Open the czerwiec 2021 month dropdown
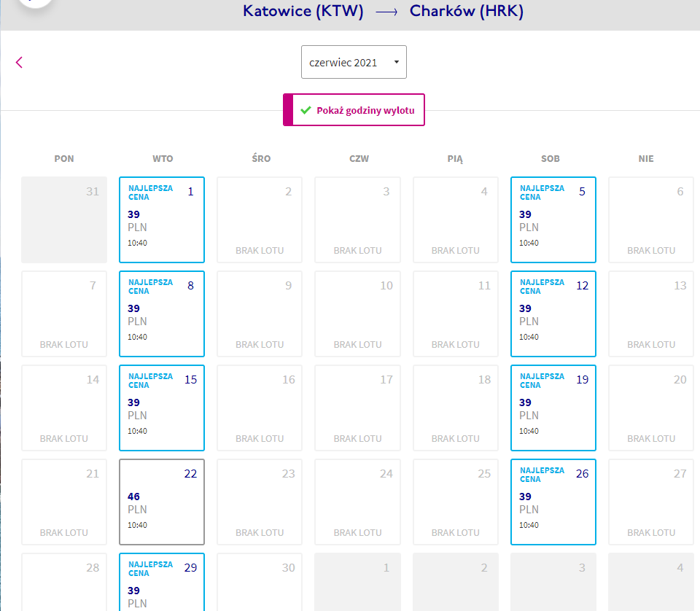Image resolution: width=700 pixels, height=611 pixels. click(354, 62)
